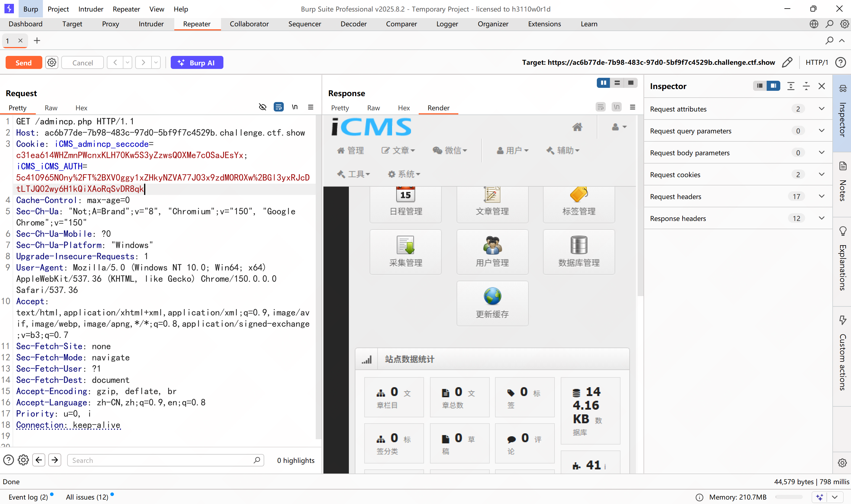Image resolution: width=851 pixels, height=504 pixels.
Task: Open the iCMS user account dropdown
Action: pos(619,127)
